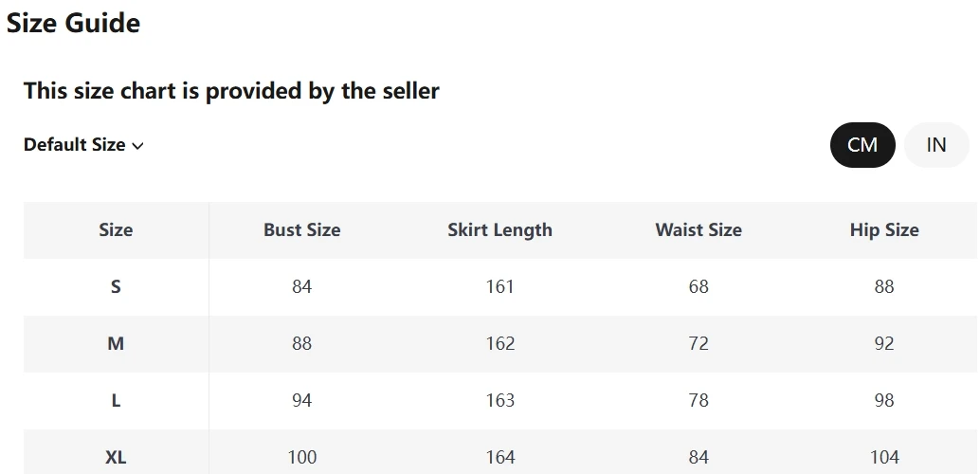The image size is (980, 474).
Task: Select the XL size row label
Action: click(x=116, y=457)
